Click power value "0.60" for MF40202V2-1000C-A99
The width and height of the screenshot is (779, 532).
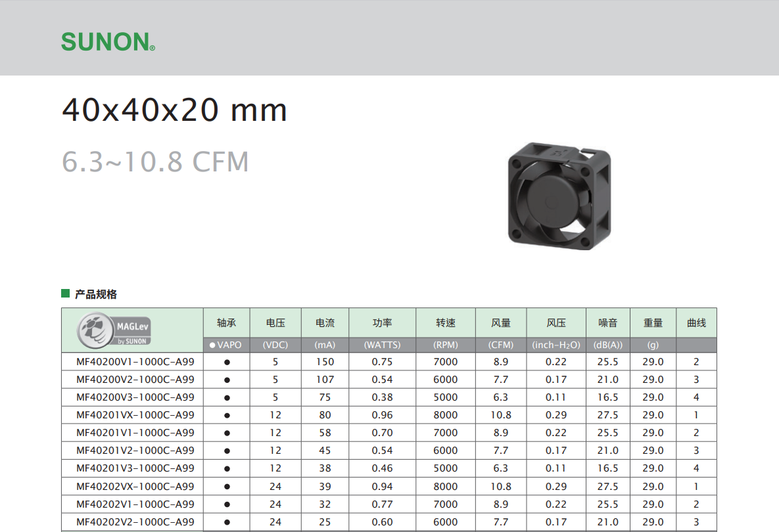[382, 522]
